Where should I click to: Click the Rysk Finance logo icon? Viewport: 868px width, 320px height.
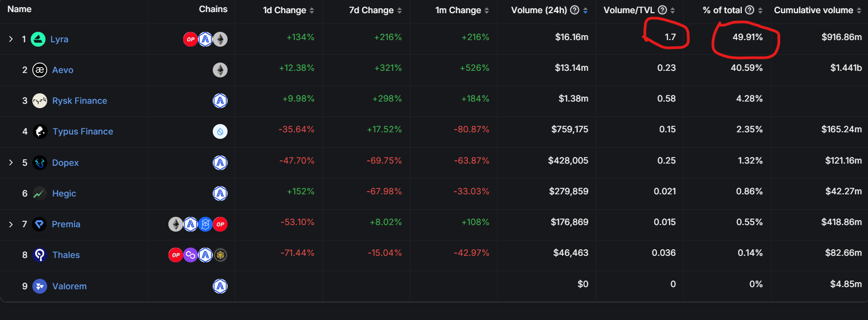click(x=39, y=100)
